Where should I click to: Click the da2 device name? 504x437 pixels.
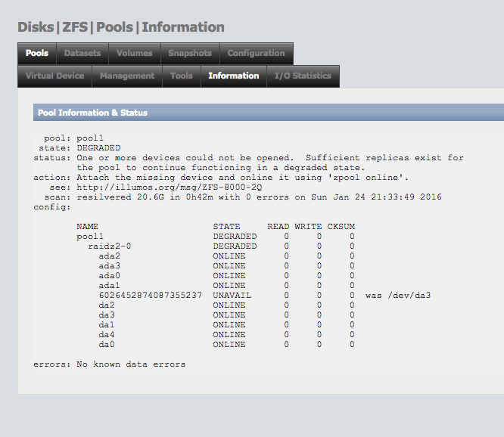[x=107, y=305]
